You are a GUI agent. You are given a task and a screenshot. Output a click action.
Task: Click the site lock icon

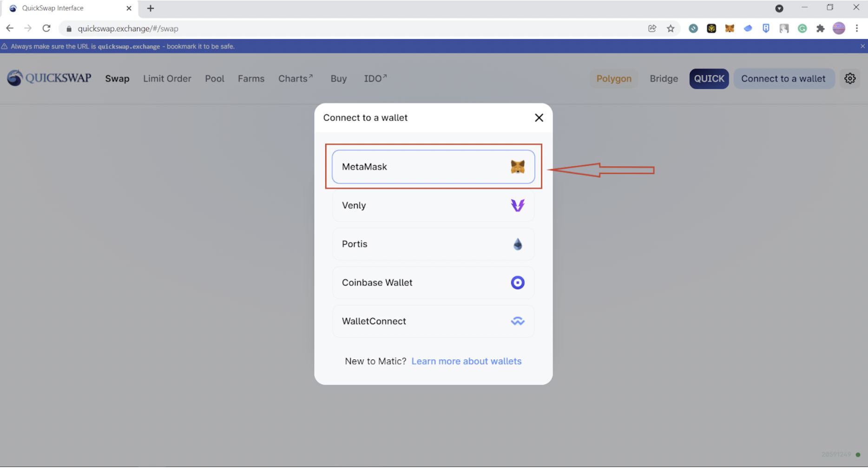(x=69, y=29)
